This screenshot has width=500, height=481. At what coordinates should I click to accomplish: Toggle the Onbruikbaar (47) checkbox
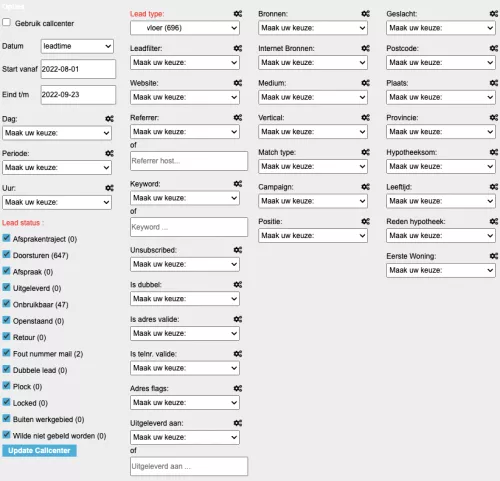pyautogui.click(x=6, y=304)
